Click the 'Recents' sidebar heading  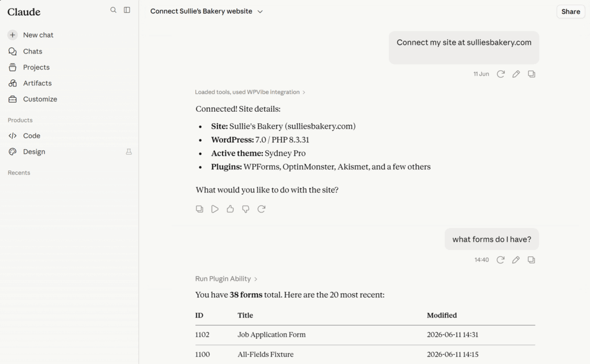(19, 173)
